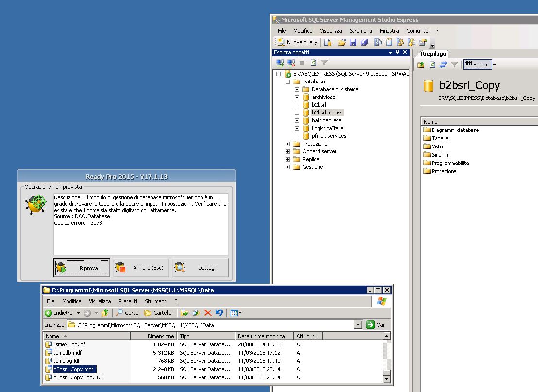This screenshot has height=392, width=538.
Task: Click the connect icon in Esplora oggetti toolbar
Action: coord(280,63)
